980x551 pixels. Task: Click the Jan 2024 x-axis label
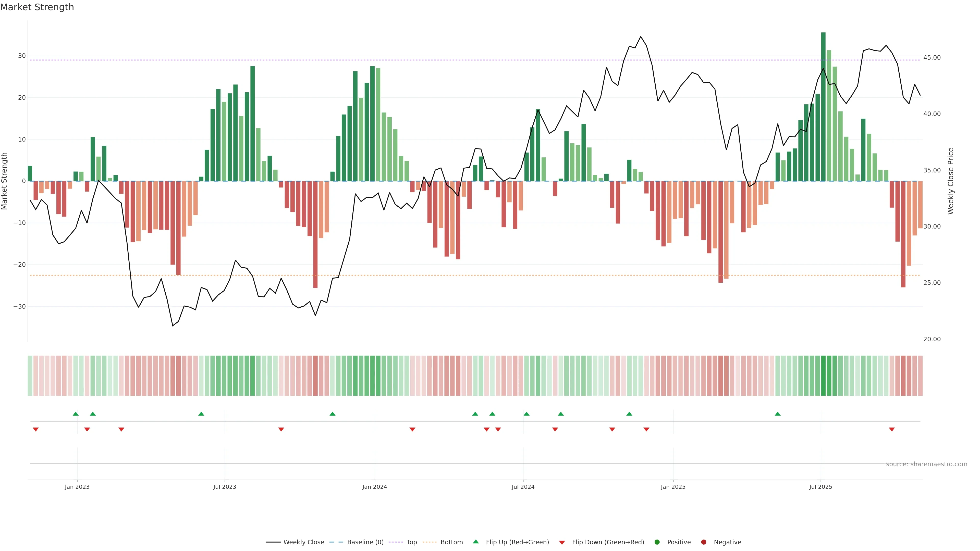click(374, 487)
